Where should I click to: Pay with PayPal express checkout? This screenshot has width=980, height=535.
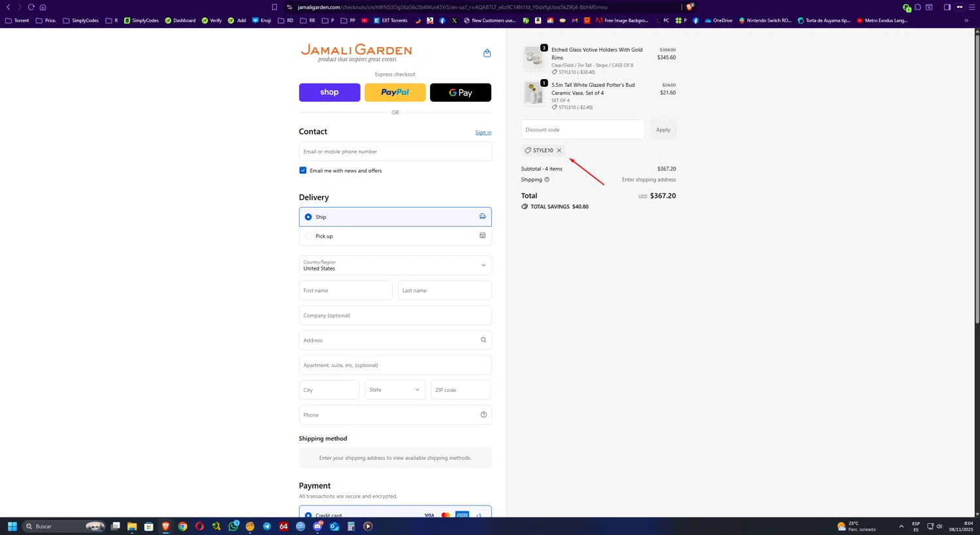395,92
